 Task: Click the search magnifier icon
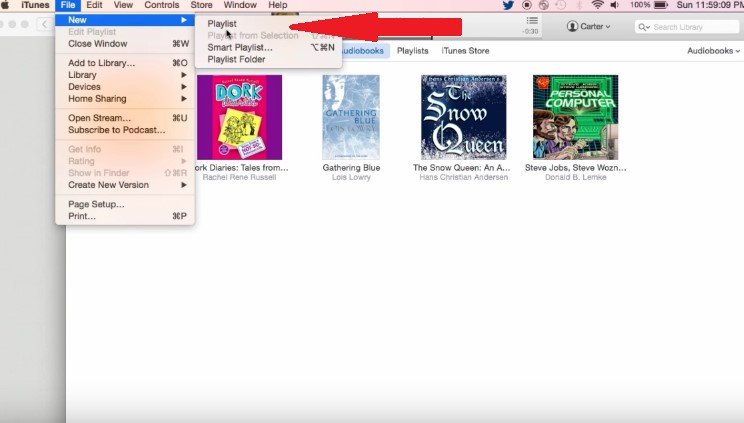pos(643,27)
